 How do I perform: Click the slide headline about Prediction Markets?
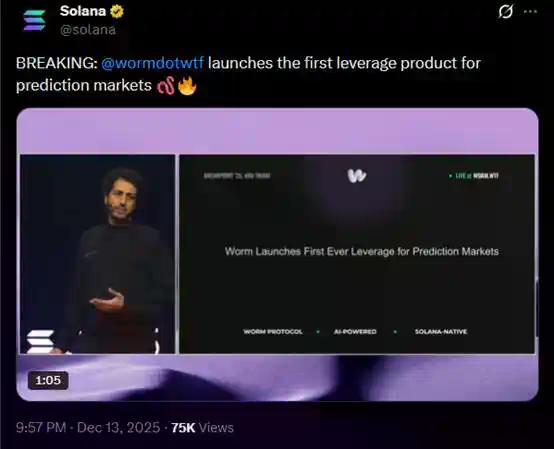(362, 252)
